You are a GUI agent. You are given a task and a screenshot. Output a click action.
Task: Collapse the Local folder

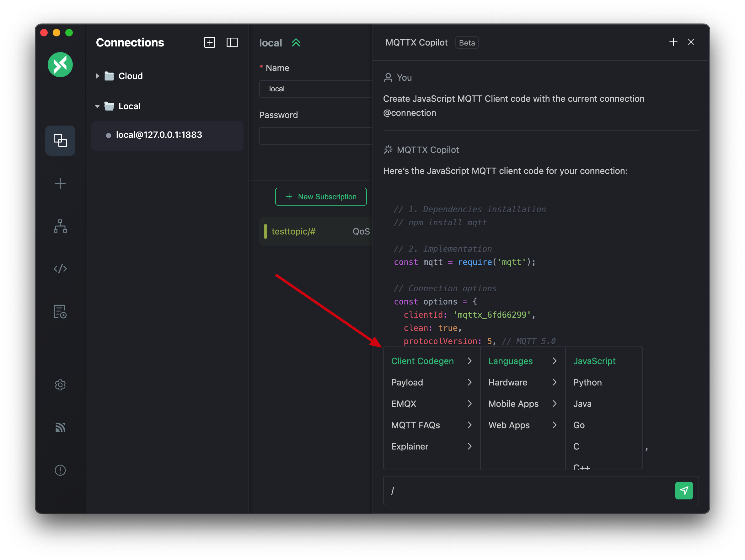coord(97,106)
